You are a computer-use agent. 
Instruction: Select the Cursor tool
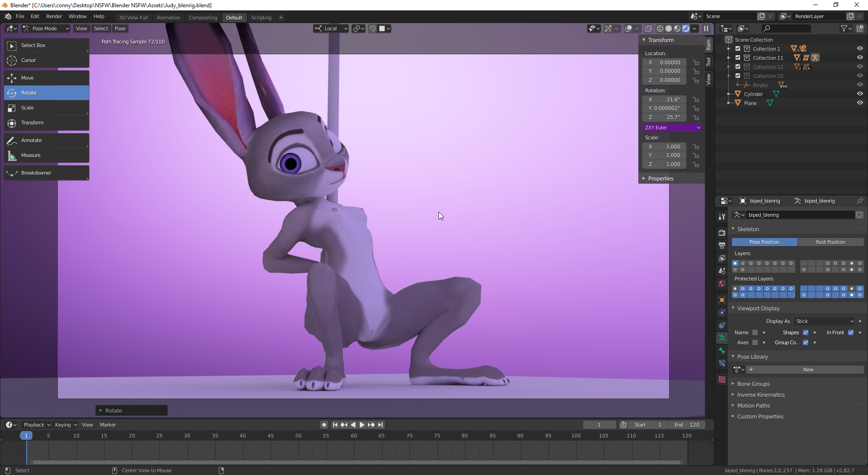click(46, 60)
